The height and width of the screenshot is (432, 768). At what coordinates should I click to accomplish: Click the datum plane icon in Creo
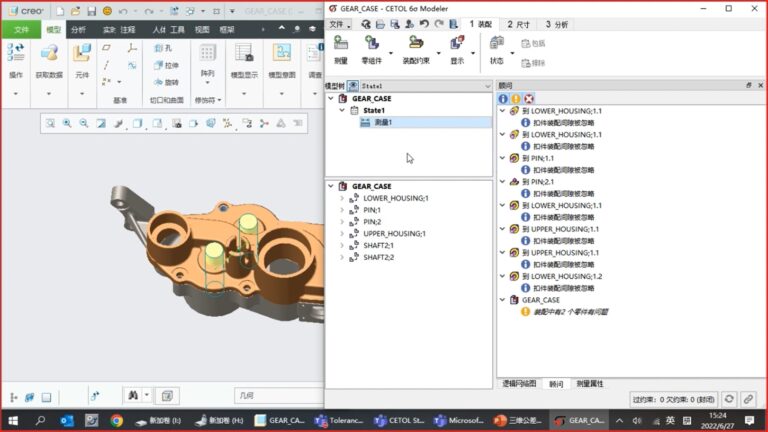(106, 48)
